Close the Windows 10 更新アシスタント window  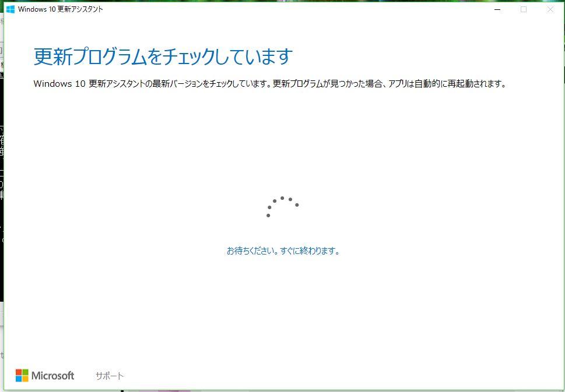click(x=550, y=10)
